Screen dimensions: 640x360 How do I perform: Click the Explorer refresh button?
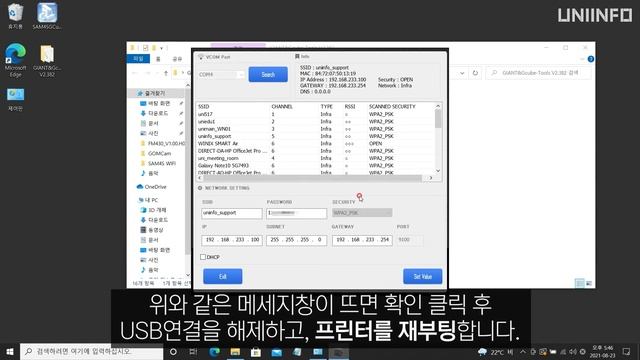[475, 73]
